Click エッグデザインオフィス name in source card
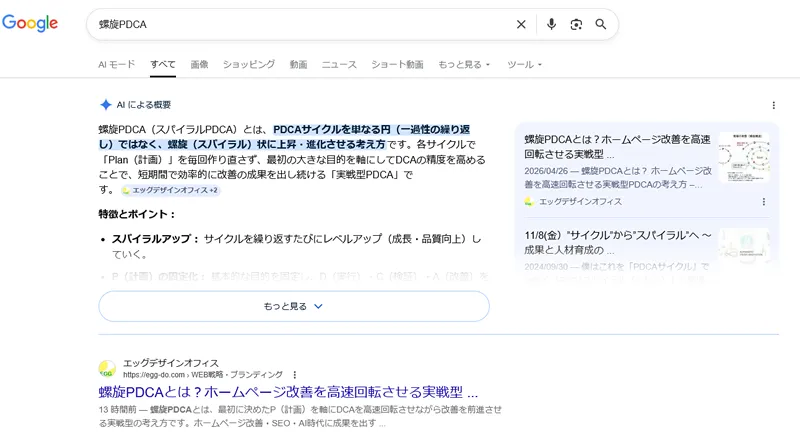 [x=581, y=202]
